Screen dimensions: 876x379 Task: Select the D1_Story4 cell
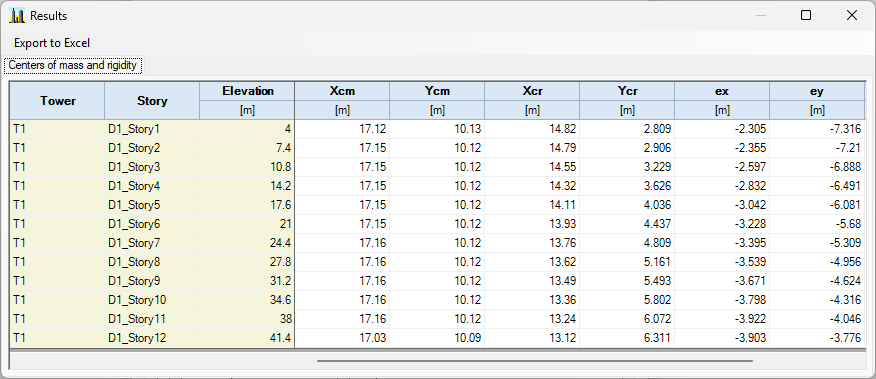(x=152, y=186)
